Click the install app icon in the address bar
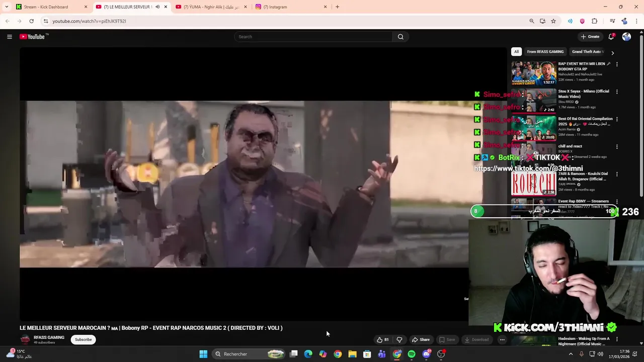 (542, 21)
